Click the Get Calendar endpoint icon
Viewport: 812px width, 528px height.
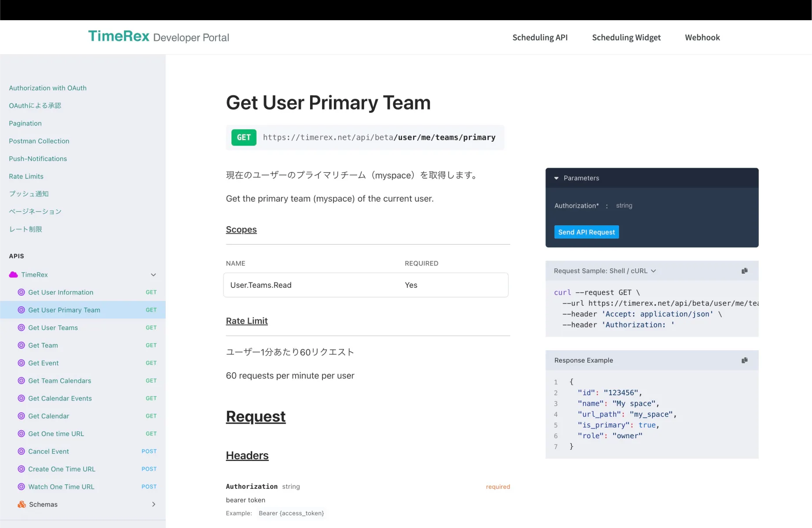click(x=21, y=416)
